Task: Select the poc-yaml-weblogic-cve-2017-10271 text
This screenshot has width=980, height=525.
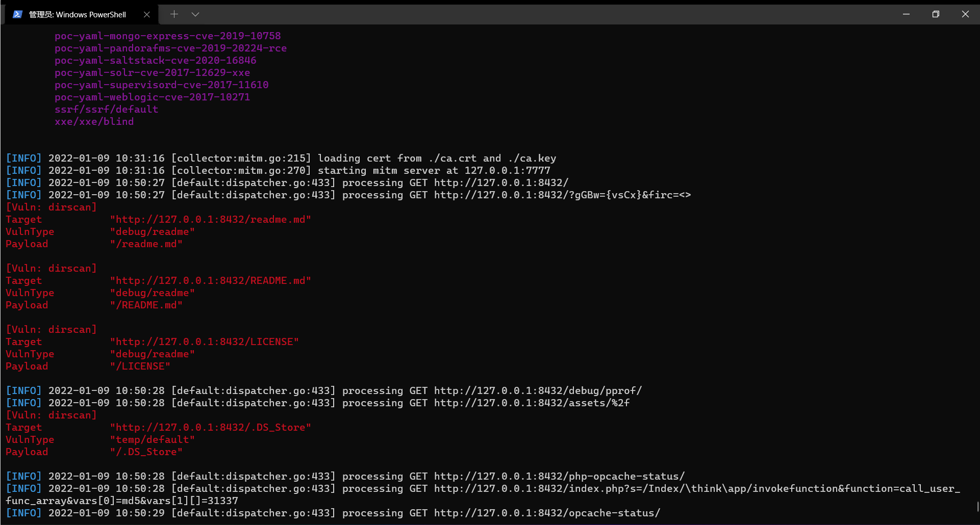Action: pyautogui.click(x=153, y=97)
